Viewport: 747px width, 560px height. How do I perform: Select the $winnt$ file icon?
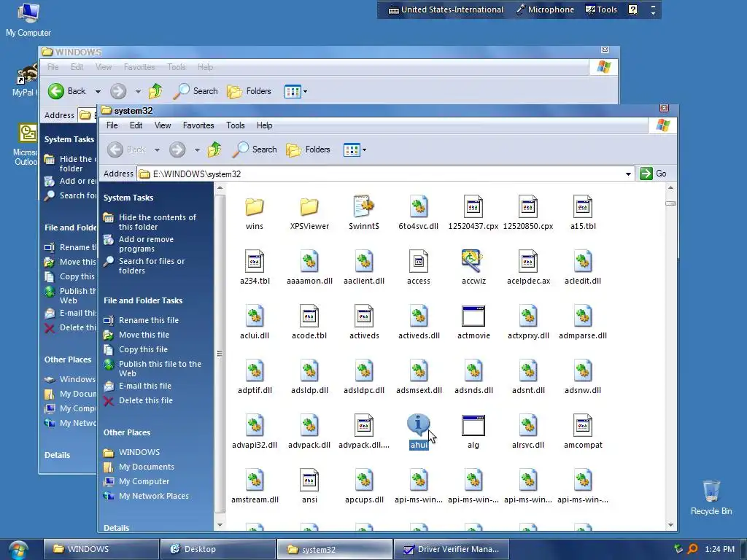coord(364,206)
